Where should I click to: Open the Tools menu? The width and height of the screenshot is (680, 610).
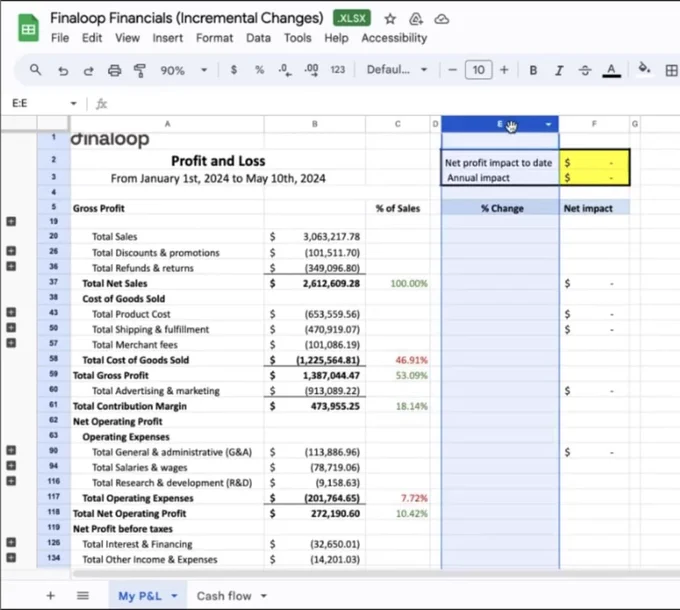pyautogui.click(x=298, y=38)
